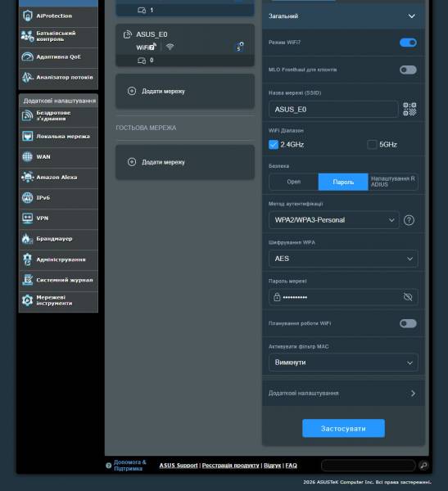Click the Аналізатор потоків waveform icon
The height and width of the screenshot is (491, 448).
(x=28, y=77)
